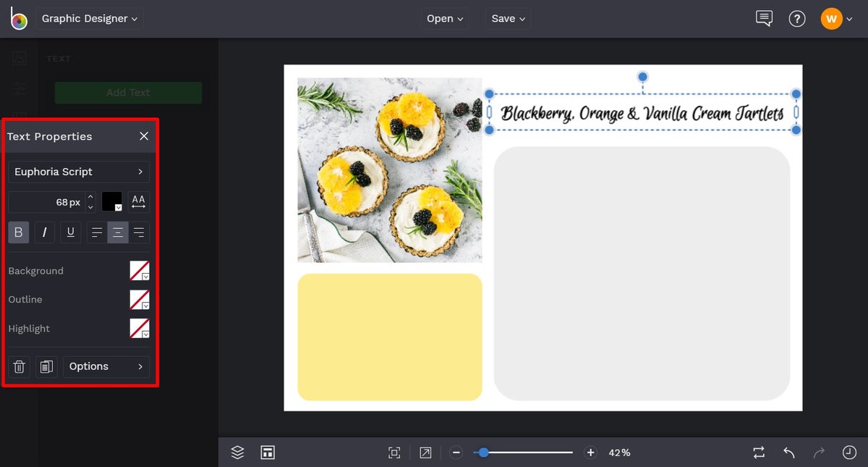Screen dimensions: 868x467
Task: Open the Resize canvas tool at bottom left
Action: point(268,452)
